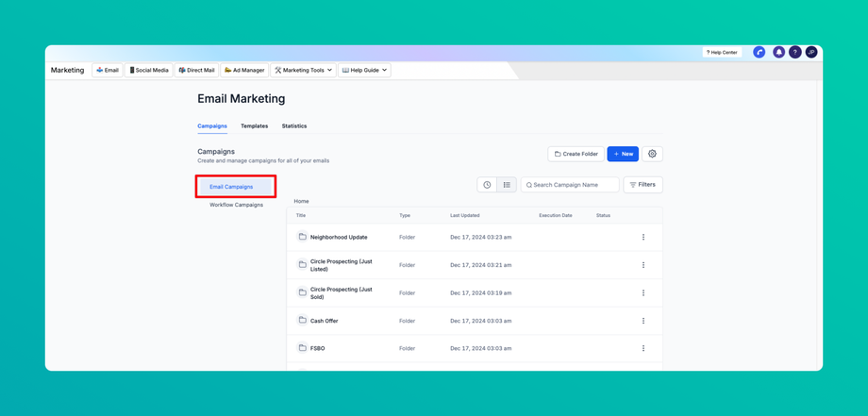Click the Create Folder button
Image resolution: width=868 pixels, height=416 pixels.
pyautogui.click(x=576, y=154)
